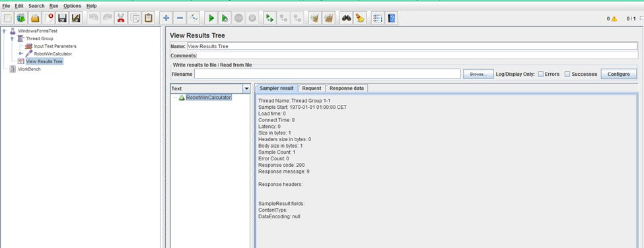Viewport: 644px width, 248px height.
Task: Select WorkBench in the test tree
Action: click(x=29, y=69)
